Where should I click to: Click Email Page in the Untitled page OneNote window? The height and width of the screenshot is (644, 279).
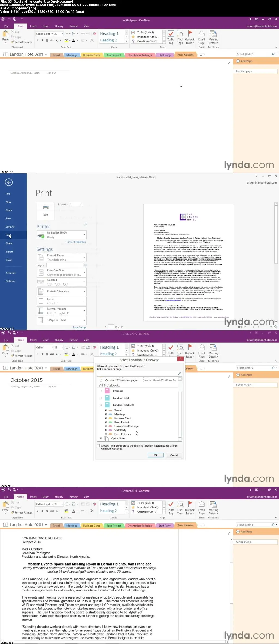(202, 37)
